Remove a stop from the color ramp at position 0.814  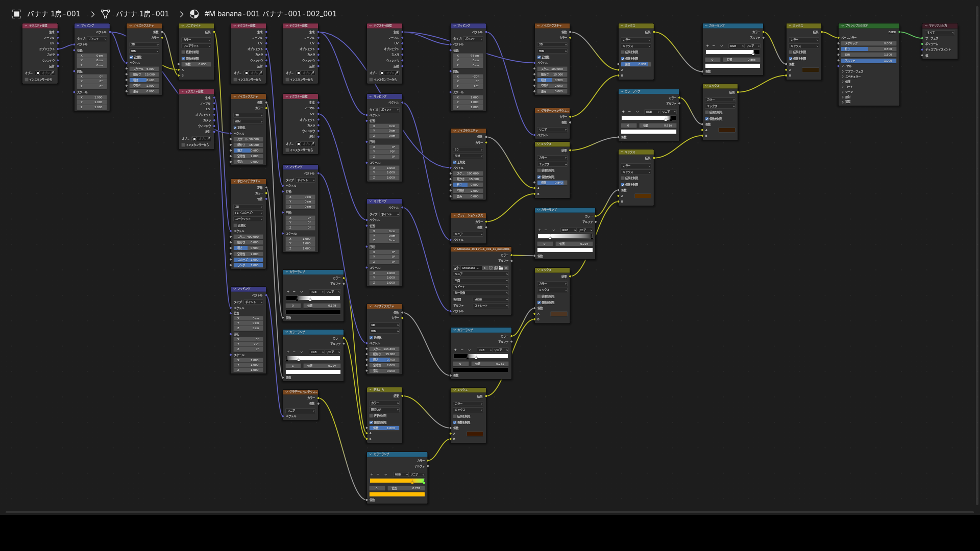pos(629,112)
